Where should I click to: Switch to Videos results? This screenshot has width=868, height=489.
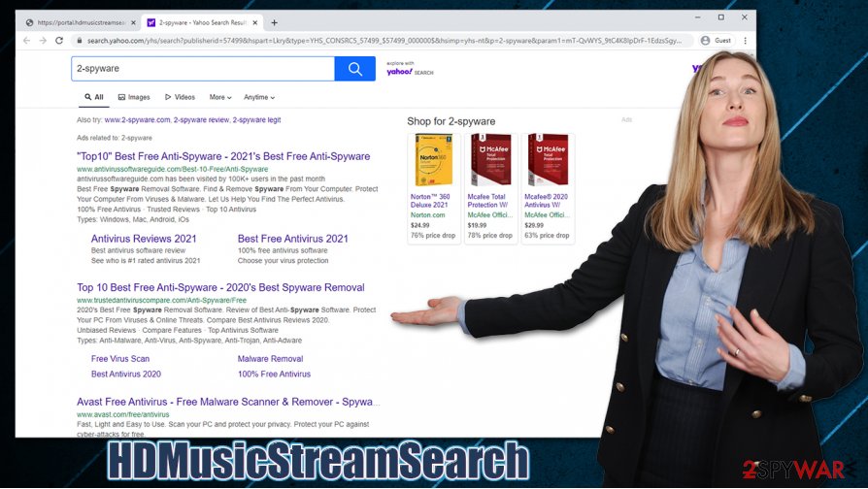180,97
